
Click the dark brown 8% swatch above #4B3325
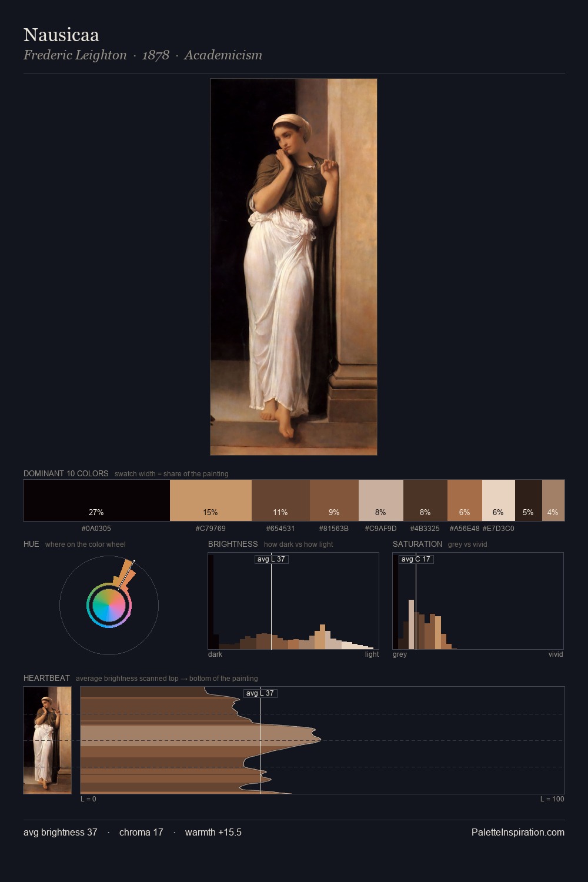click(x=425, y=500)
